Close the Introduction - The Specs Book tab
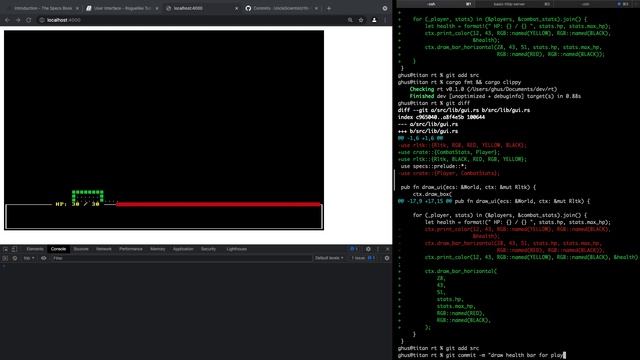The image size is (640, 360). [x=77, y=8]
